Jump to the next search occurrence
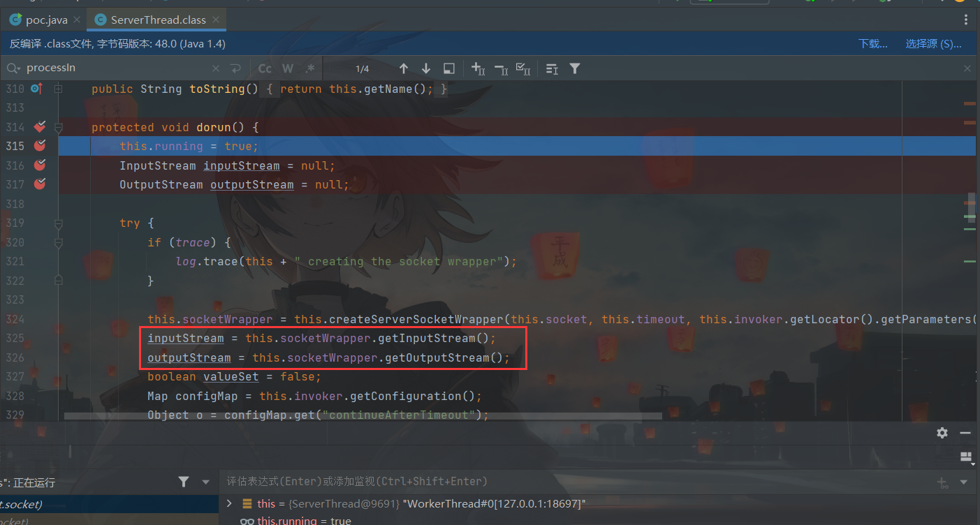Screen dimensions: 980x525 click(426, 68)
